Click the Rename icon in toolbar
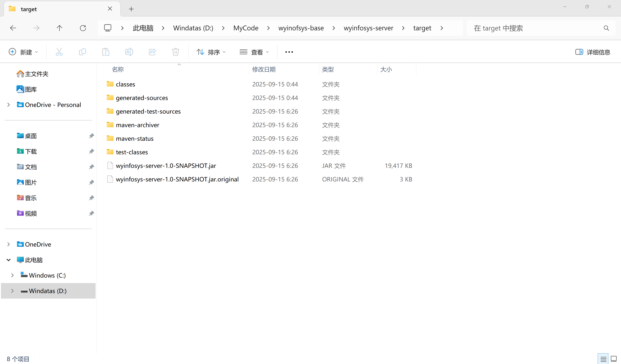 click(x=129, y=52)
